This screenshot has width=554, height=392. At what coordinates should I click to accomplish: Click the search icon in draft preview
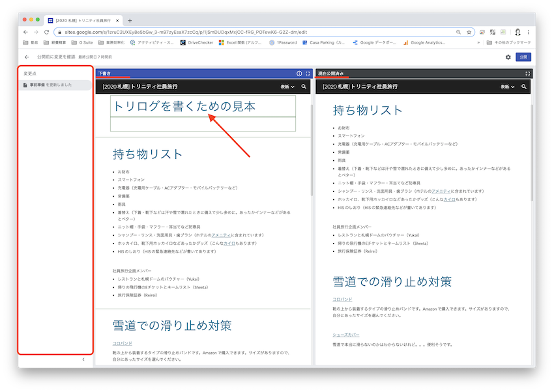click(304, 87)
